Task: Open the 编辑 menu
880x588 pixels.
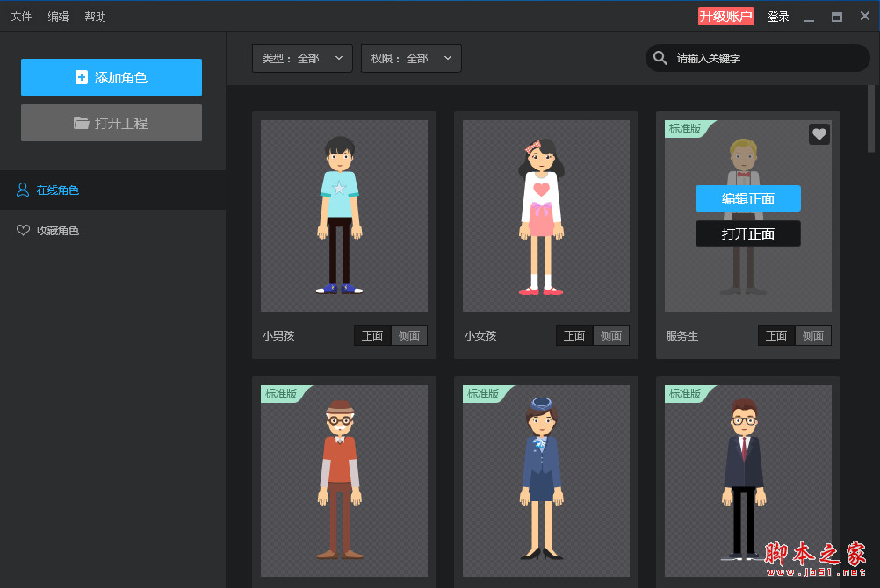Action: click(x=58, y=17)
